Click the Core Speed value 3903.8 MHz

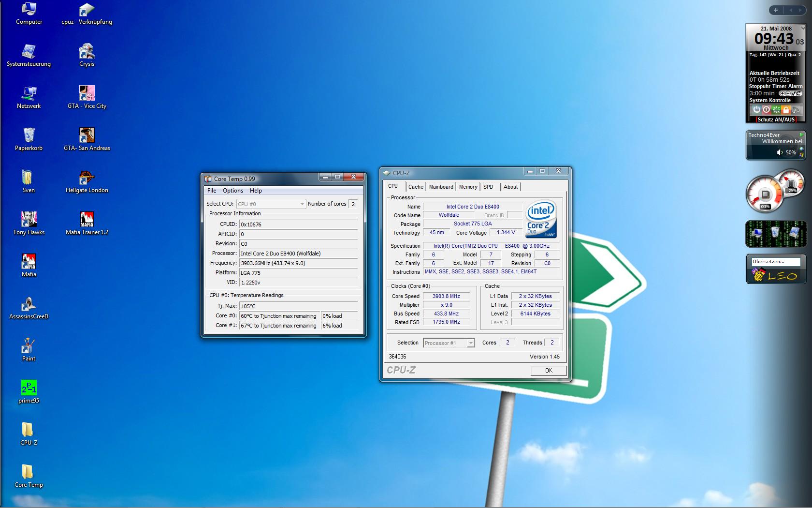coord(446,296)
